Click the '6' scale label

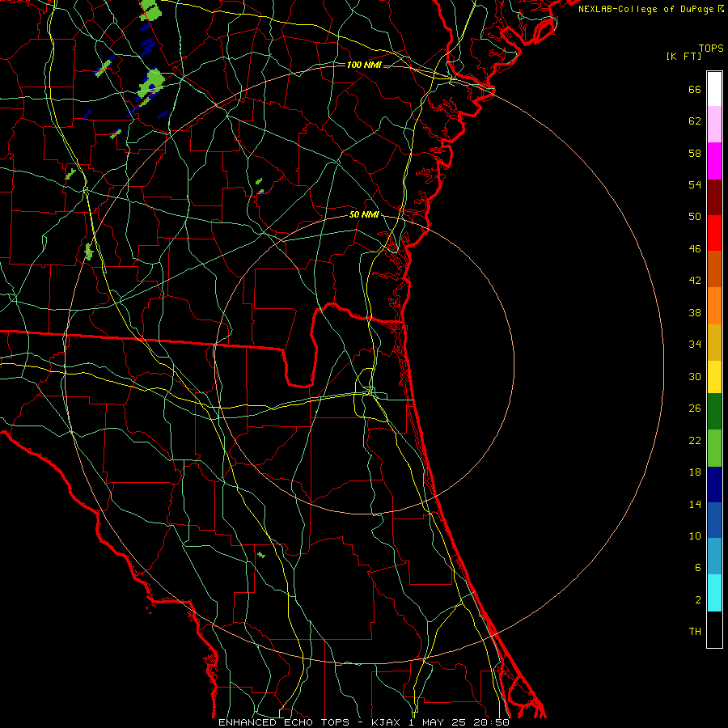[698, 568]
